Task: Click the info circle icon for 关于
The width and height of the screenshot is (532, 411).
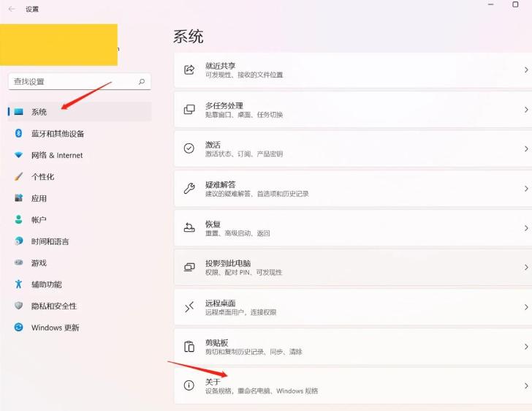Action: 189,385
